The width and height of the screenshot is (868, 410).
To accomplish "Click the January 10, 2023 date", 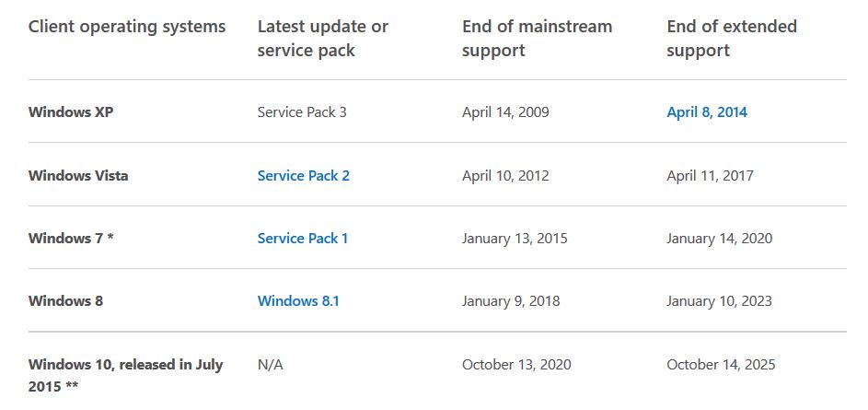I will point(719,301).
